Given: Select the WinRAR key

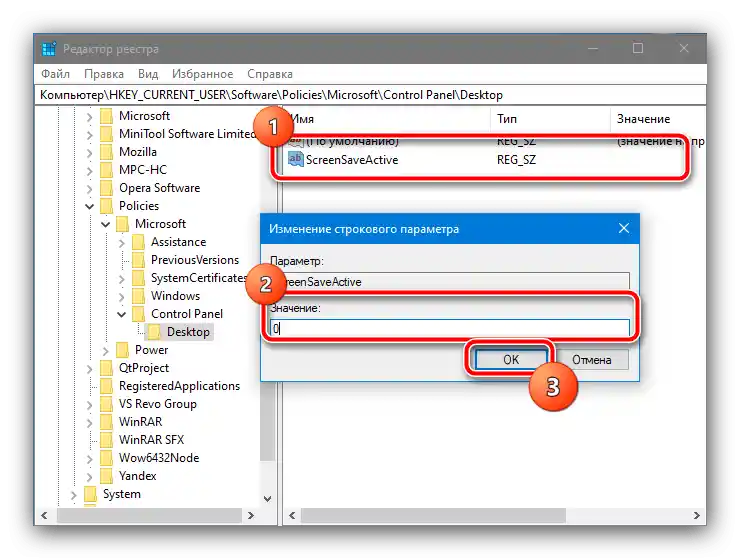Looking at the screenshot, I should click(x=140, y=422).
